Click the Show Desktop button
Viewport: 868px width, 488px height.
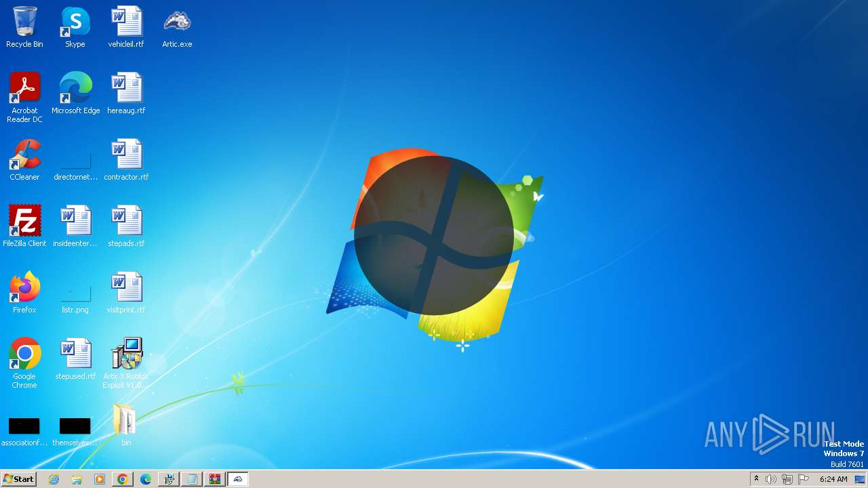(861, 479)
